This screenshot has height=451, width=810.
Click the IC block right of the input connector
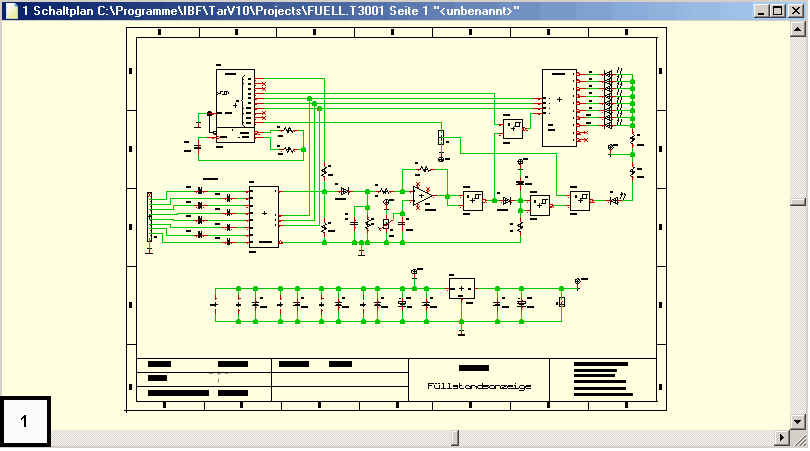coord(264,216)
